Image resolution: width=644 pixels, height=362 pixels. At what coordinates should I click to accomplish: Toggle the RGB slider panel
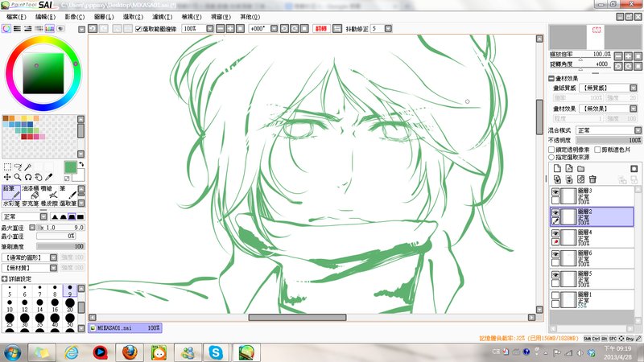pos(17,28)
